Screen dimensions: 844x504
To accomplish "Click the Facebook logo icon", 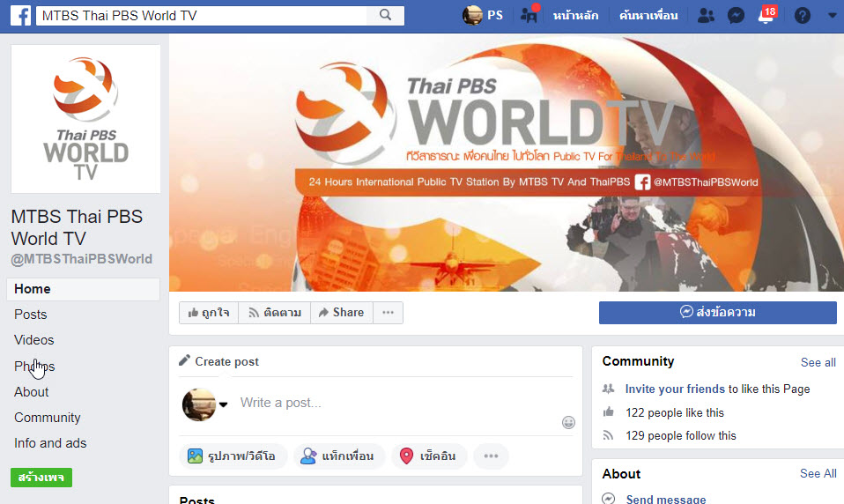I will [x=20, y=16].
